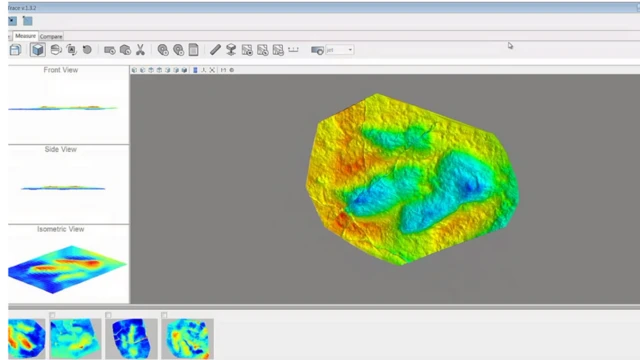Click the 'Front View' label text
The image size is (640, 360).
(61, 70)
